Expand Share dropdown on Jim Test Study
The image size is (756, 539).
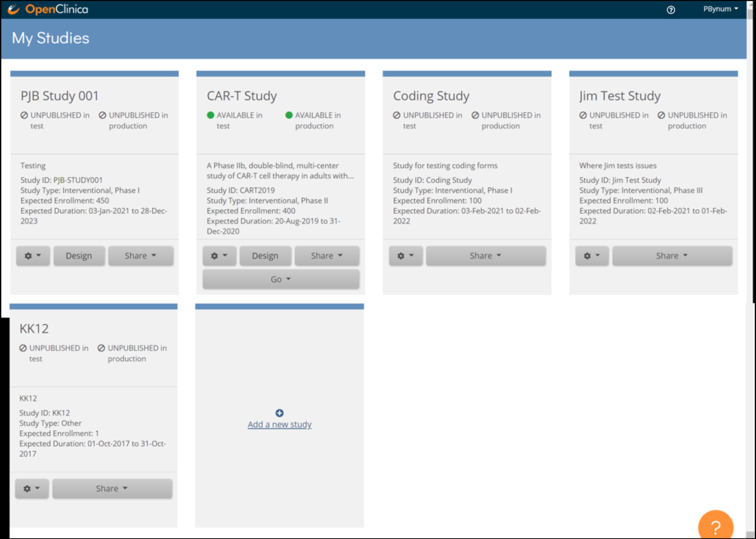pyautogui.click(x=672, y=256)
